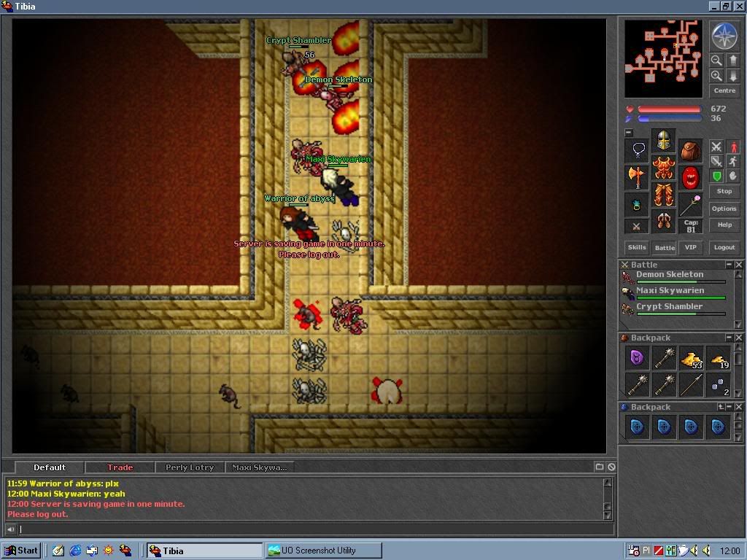This screenshot has width=747, height=560.
Task: Zoom in the minimap
Action: click(x=716, y=76)
